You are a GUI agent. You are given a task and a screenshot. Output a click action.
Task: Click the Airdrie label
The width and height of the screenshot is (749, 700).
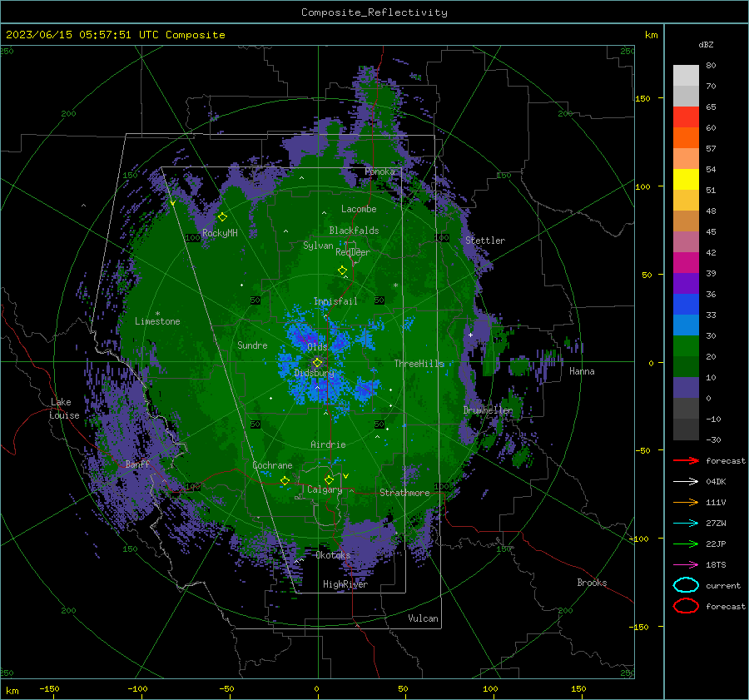point(328,444)
